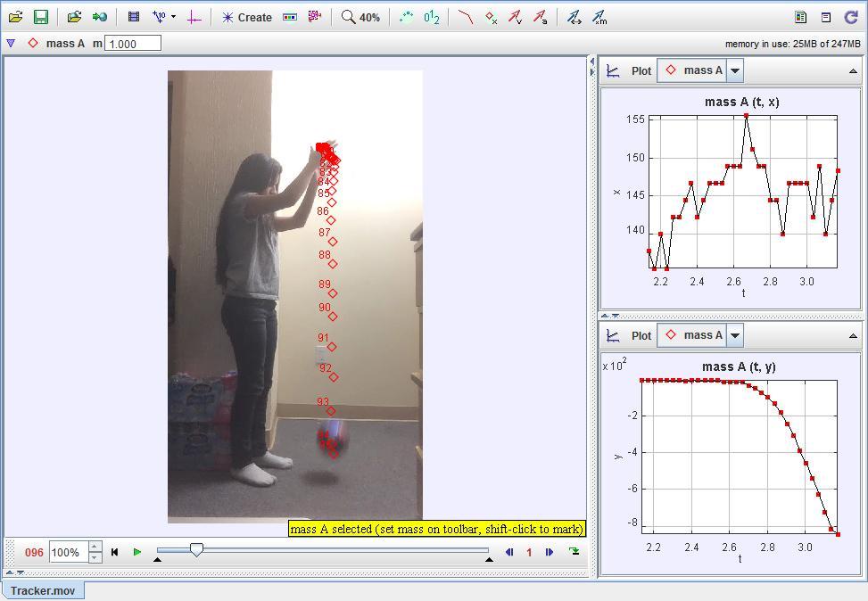Image resolution: width=868 pixels, height=601 pixels.
Task: Click the start frame marker triangle
Action: point(157,560)
